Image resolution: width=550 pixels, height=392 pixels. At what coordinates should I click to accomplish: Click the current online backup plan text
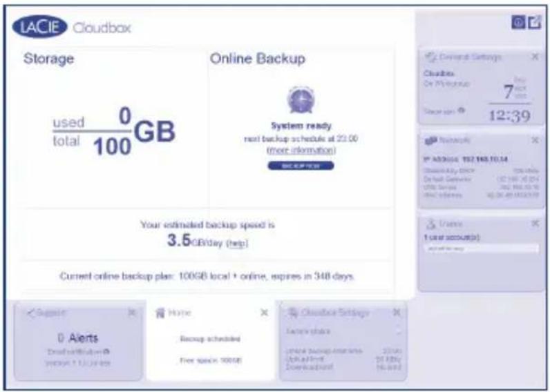pos(207,276)
